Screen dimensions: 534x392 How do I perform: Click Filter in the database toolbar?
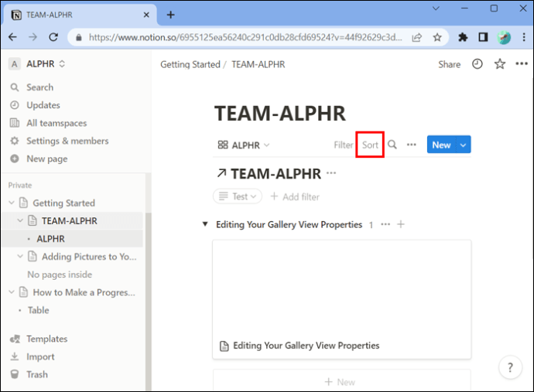tap(344, 145)
